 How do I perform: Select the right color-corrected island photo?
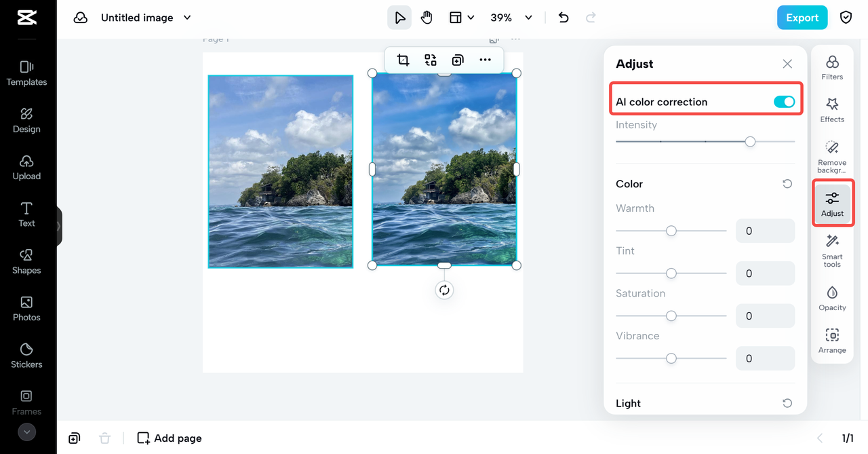444,169
